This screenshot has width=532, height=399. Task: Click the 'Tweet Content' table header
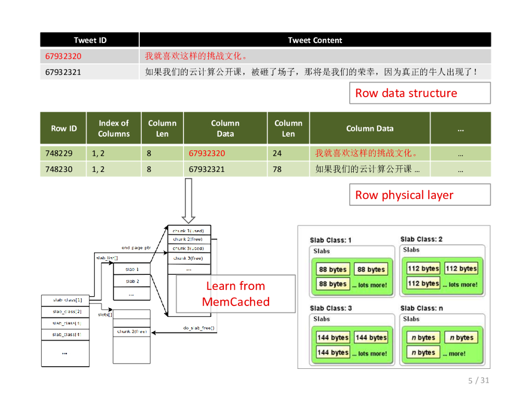click(x=315, y=40)
